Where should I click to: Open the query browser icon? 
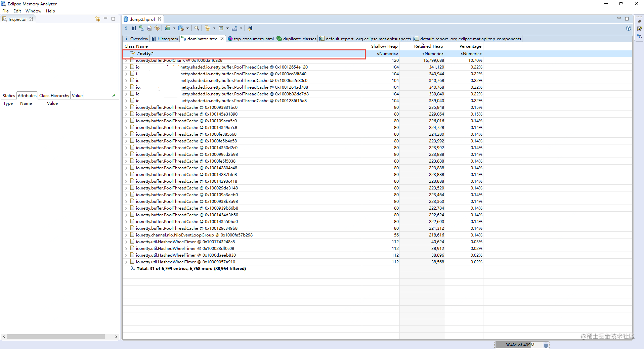[181, 28]
